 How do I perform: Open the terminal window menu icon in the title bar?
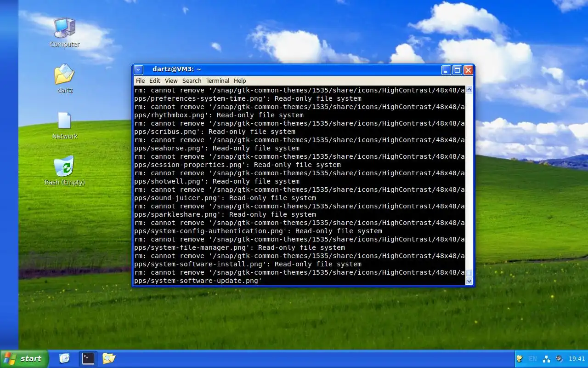pos(139,70)
